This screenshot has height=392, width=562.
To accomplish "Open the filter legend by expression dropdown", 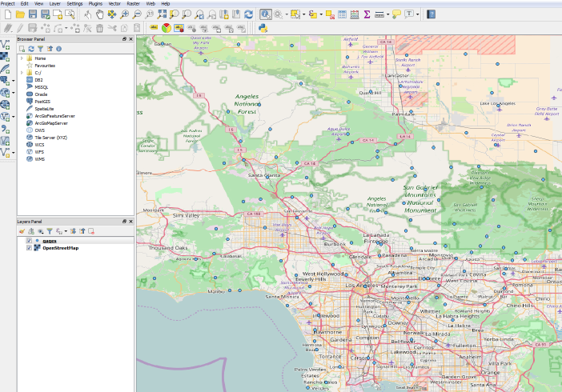I will click(66, 231).
